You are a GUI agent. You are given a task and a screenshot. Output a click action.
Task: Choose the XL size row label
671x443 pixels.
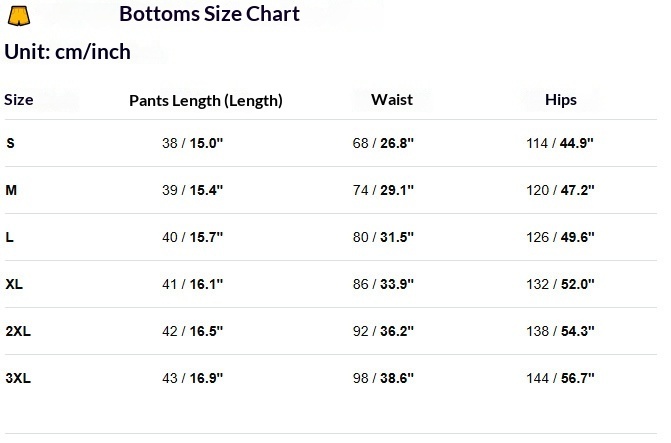14,284
